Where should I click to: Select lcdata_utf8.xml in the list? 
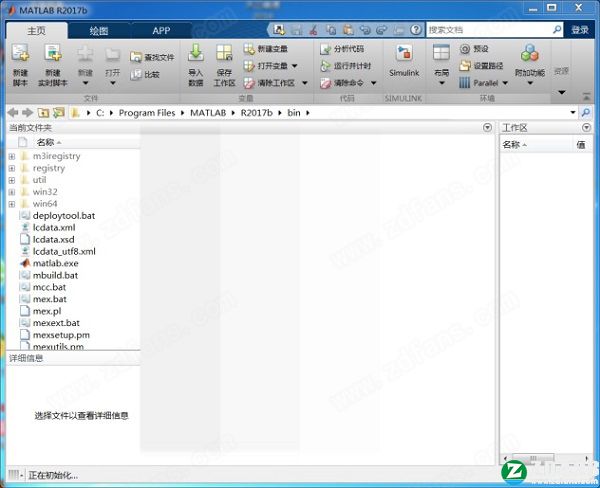[x=64, y=251]
